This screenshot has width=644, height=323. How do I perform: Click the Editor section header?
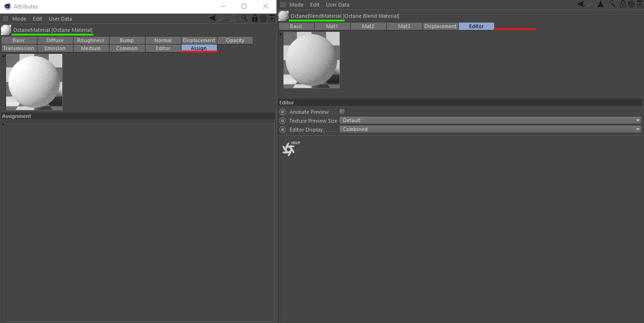pyautogui.click(x=461, y=103)
